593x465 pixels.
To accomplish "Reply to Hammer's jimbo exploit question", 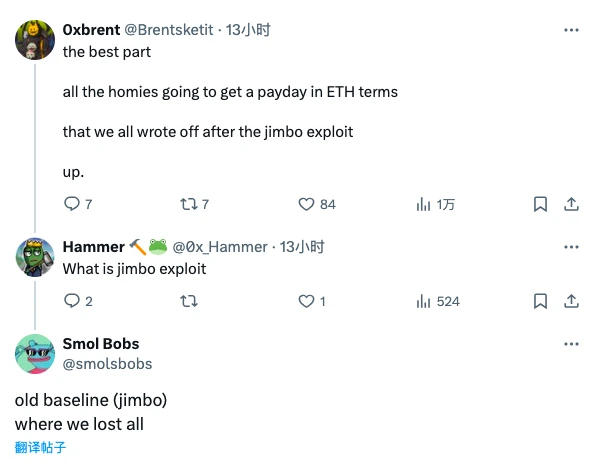I will tap(78, 301).
